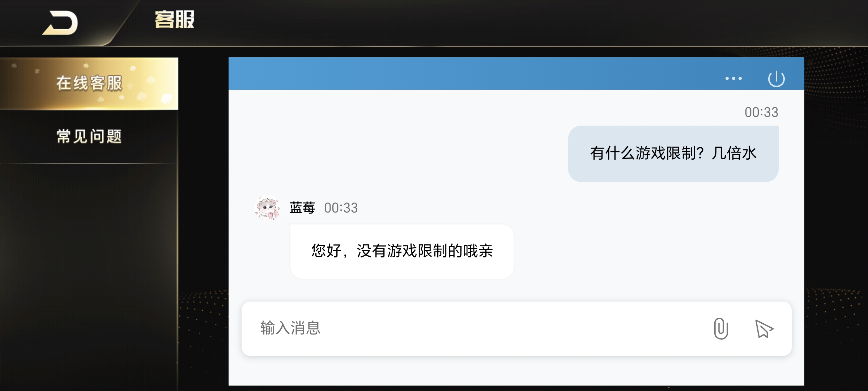Send the message with the arrow icon
This screenshot has height=391, width=868.
click(x=764, y=329)
